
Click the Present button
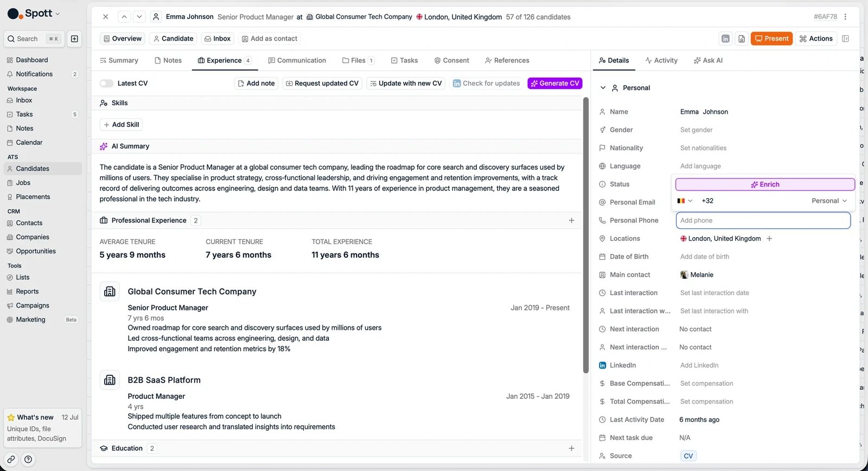[771, 39]
